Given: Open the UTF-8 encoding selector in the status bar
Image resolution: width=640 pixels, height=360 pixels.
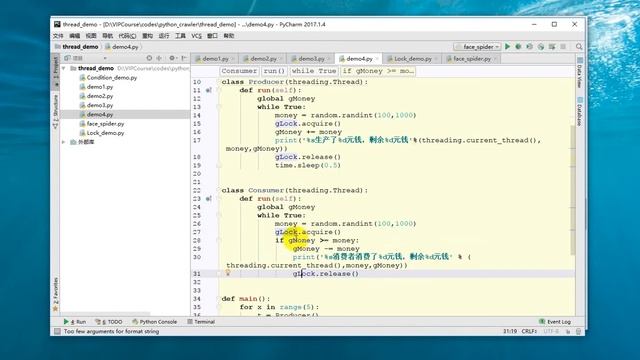Looking at the screenshot, I should tap(551, 331).
